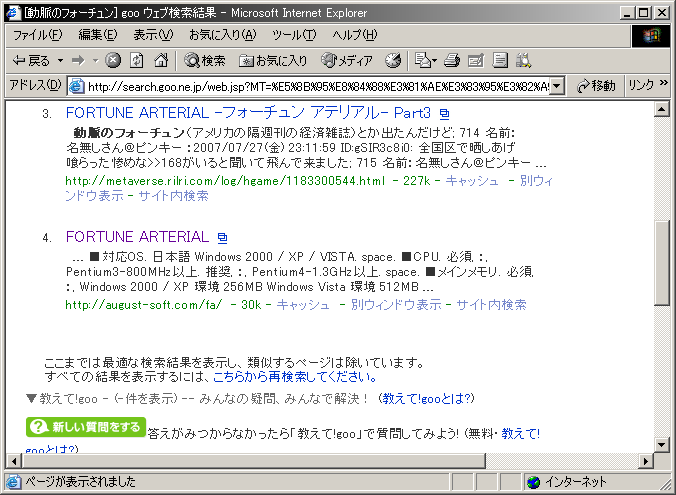Stop page loading with the X icon
676x495 pixels.
tap(113, 60)
